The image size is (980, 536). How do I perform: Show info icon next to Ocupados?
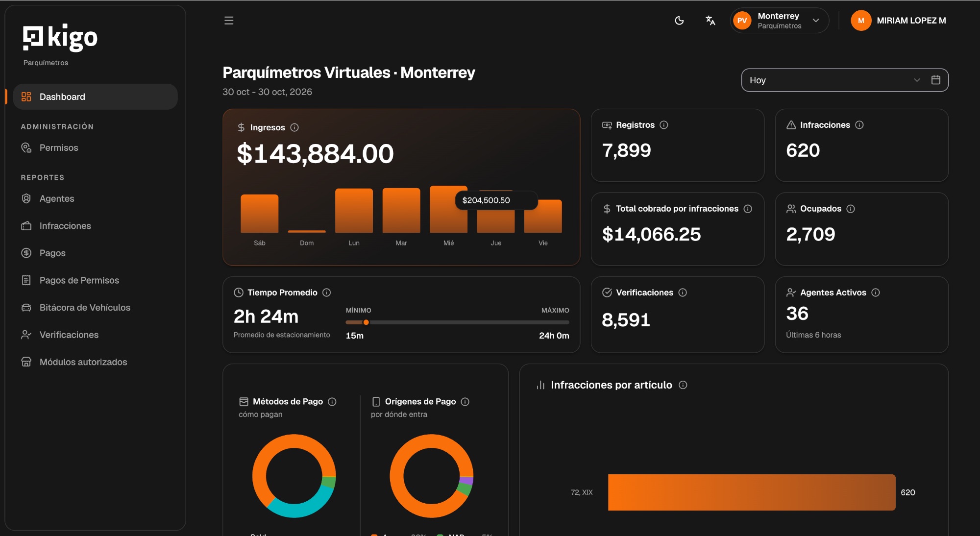point(851,209)
